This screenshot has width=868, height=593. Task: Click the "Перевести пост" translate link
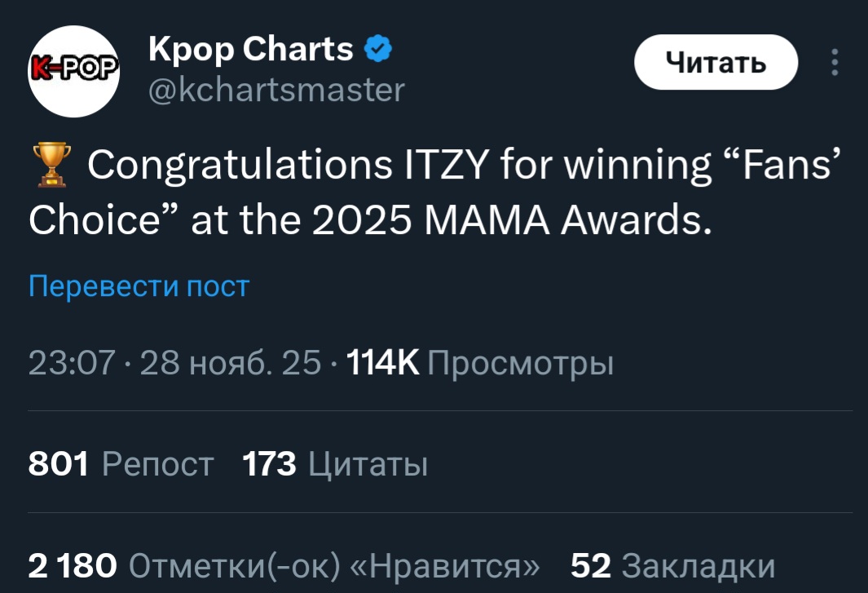click(139, 286)
